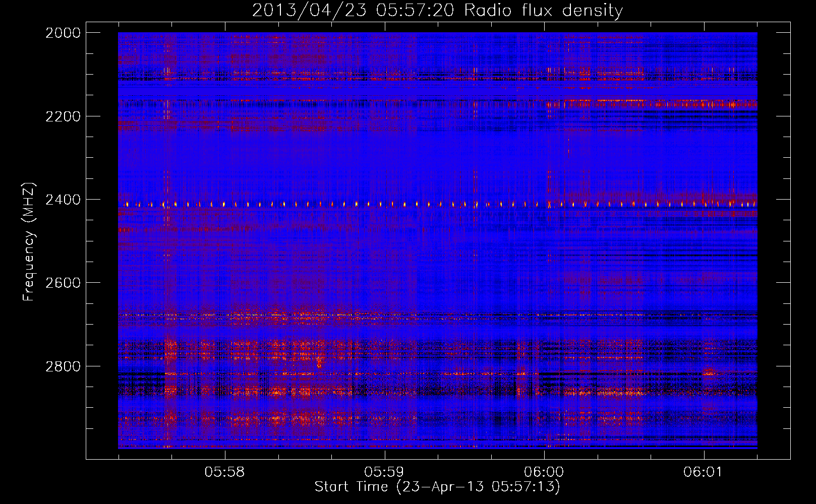
Task: Click the '05:59' time axis label
Action: (x=384, y=472)
